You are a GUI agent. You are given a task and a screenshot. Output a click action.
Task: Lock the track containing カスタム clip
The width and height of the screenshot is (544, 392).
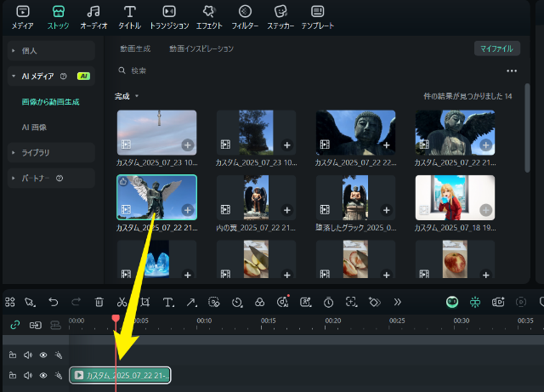[x=13, y=375]
